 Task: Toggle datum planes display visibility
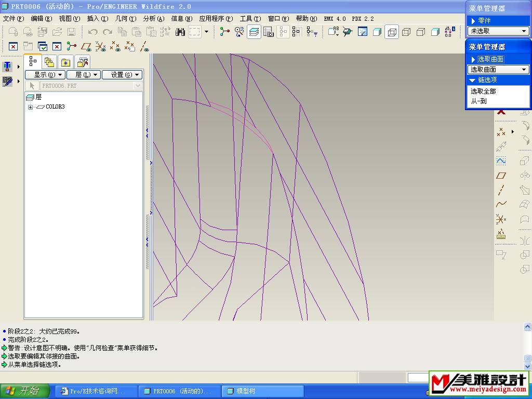pos(86,47)
